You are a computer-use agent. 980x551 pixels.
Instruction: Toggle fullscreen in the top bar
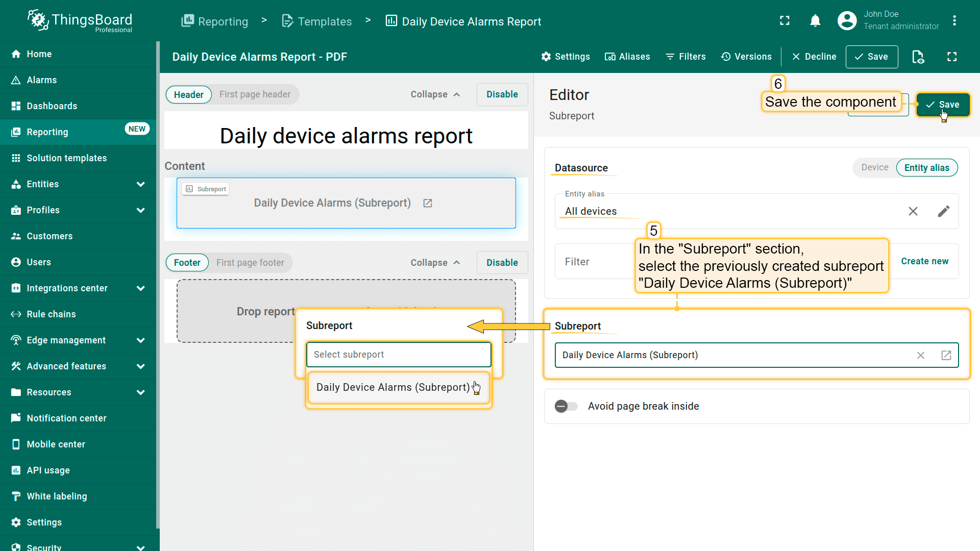pos(785,21)
